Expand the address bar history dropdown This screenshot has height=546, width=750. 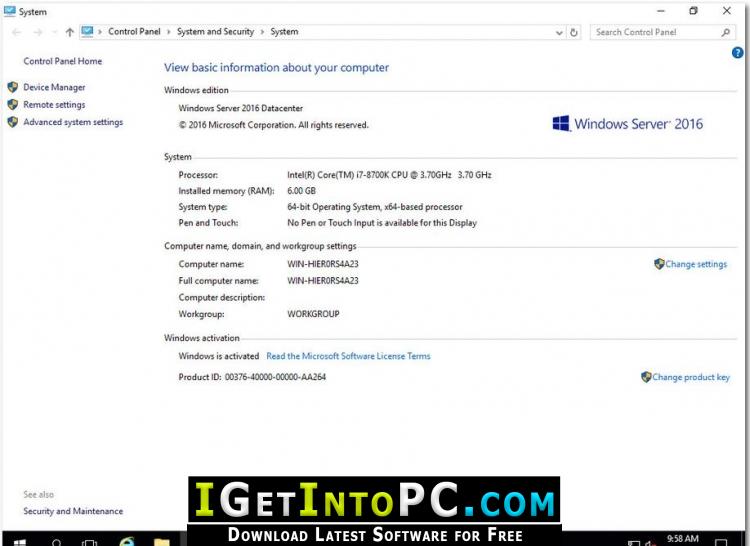coord(559,33)
